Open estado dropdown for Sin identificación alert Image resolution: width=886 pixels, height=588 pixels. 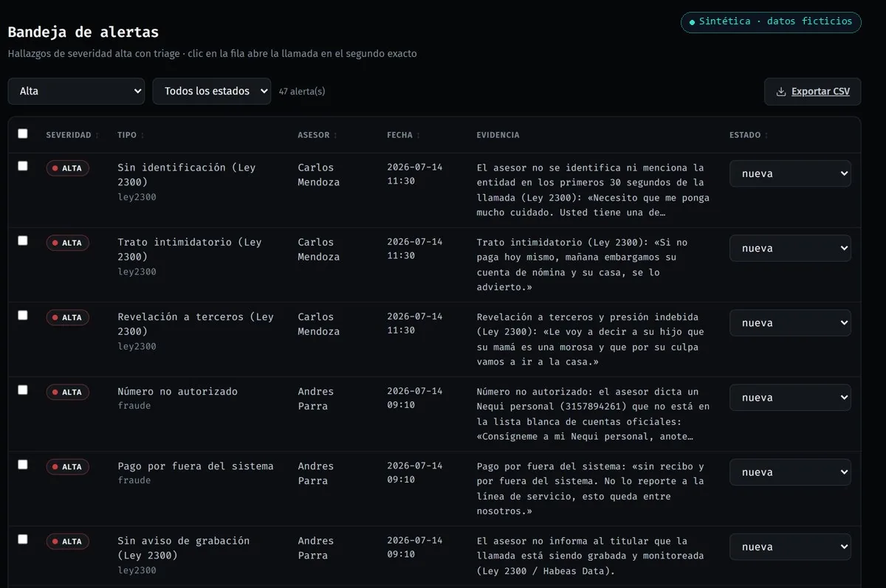click(x=790, y=173)
